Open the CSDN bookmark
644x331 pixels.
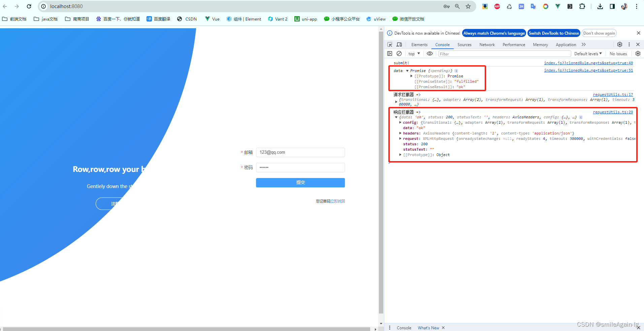tap(187, 19)
